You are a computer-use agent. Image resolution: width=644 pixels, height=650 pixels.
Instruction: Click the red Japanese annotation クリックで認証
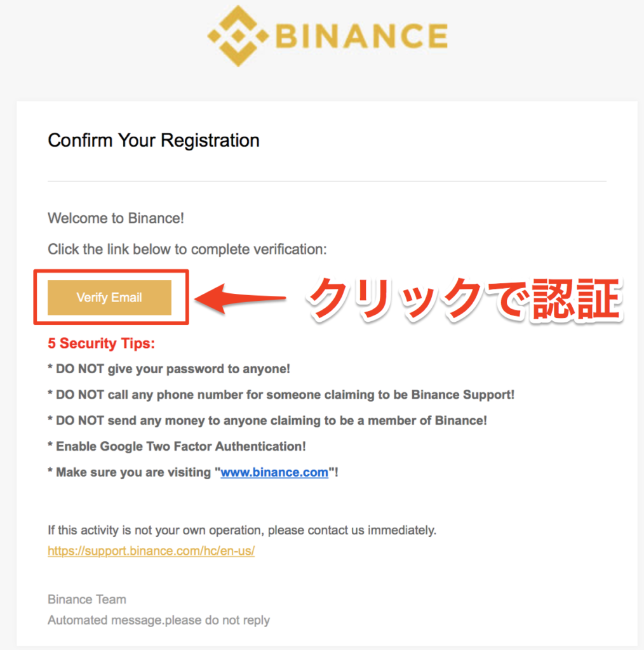(465, 300)
